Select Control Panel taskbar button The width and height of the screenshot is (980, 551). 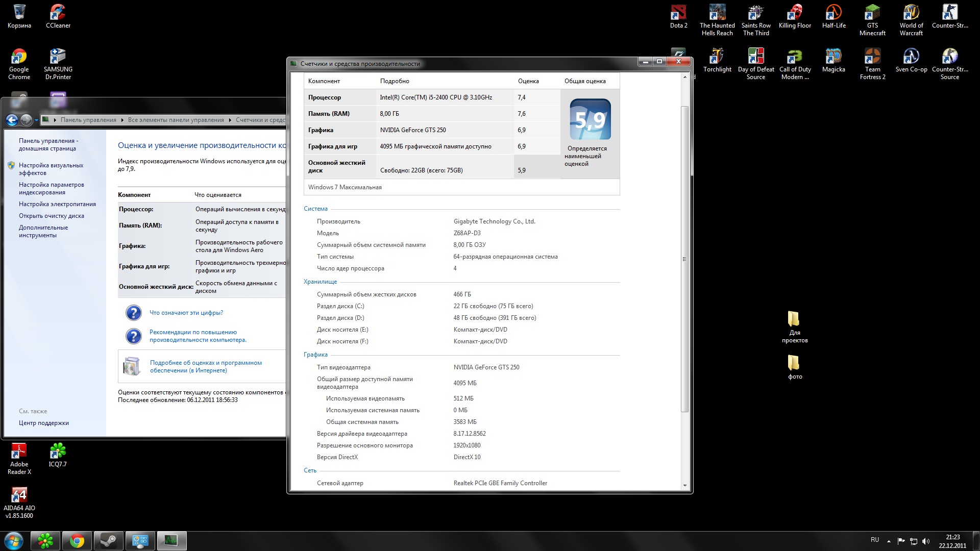coord(140,541)
